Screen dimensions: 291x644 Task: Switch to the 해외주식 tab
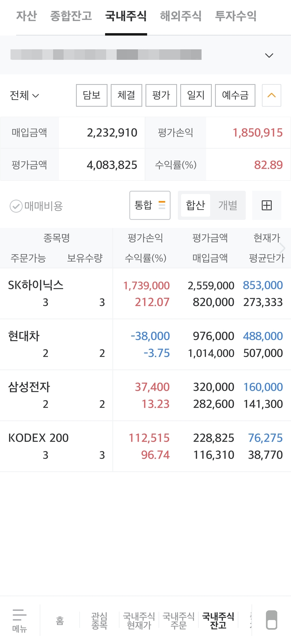click(181, 16)
